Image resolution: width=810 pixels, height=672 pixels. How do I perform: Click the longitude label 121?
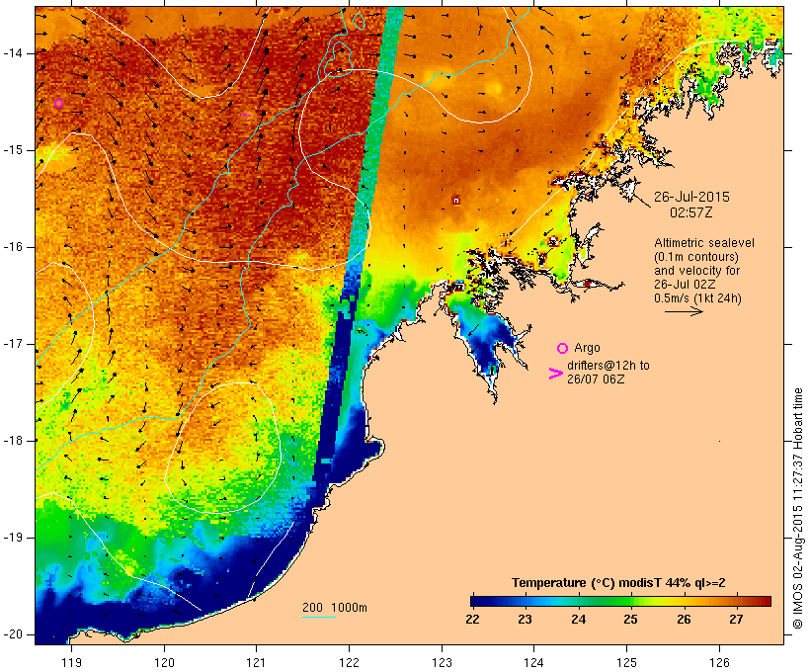[x=256, y=662]
